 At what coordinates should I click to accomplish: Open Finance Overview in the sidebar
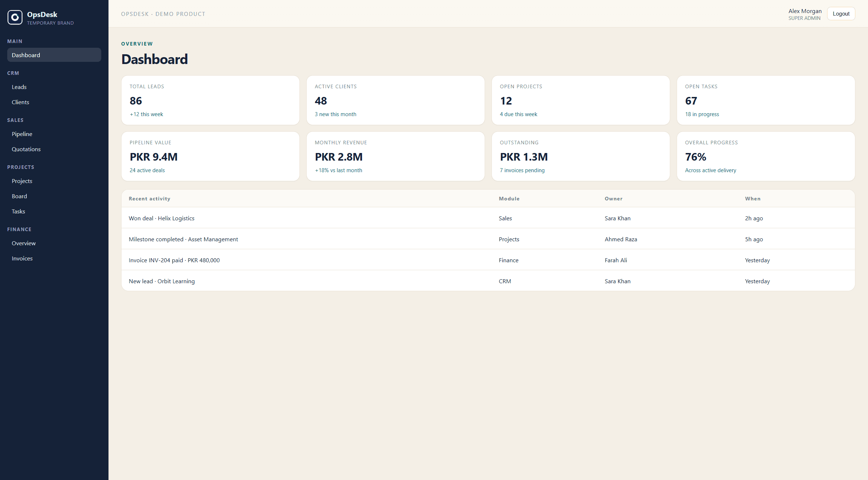tap(54, 243)
